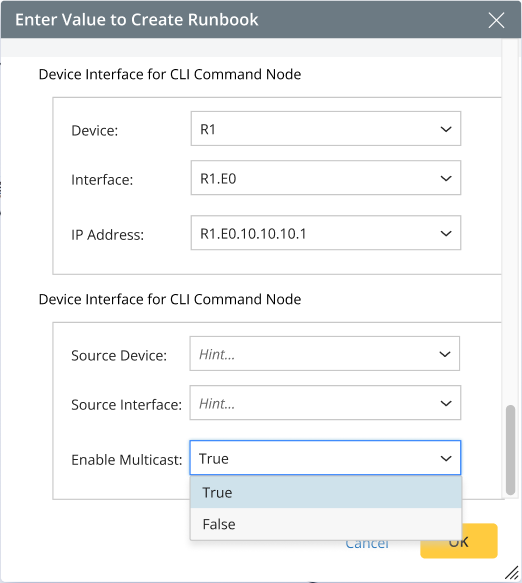Image resolution: width=522 pixels, height=583 pixels.
Task: Open the Interface chevron beside R1.E0
Action: pyautogui.click(x=446, y=178)
